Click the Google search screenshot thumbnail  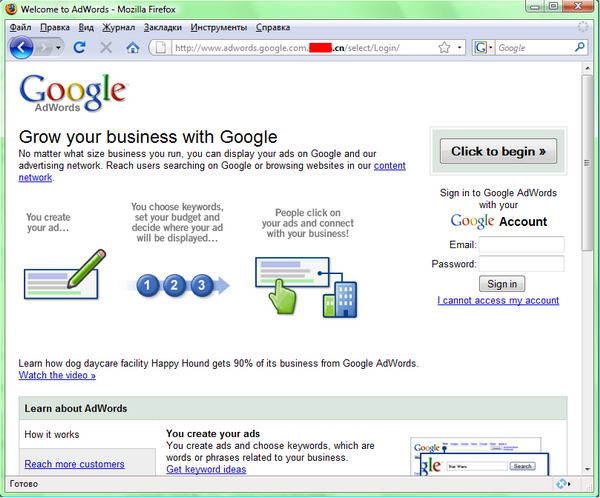pyautogui.click(x=479, y=457)
